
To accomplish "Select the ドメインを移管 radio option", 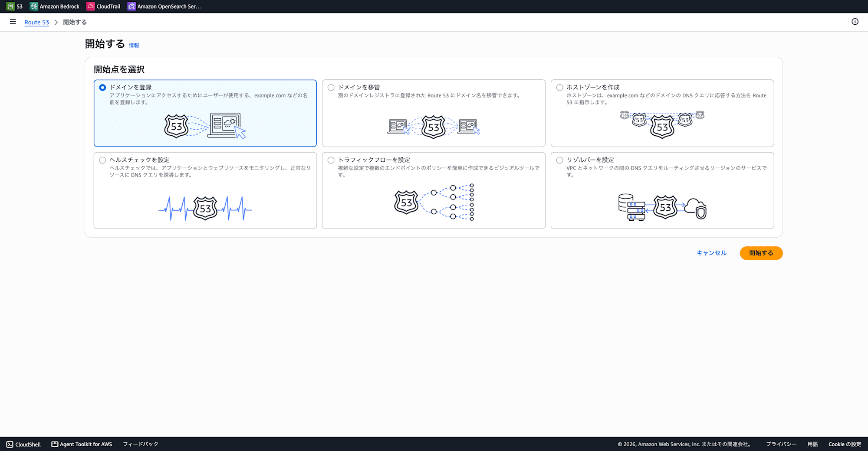I will [x=331, y=88].
